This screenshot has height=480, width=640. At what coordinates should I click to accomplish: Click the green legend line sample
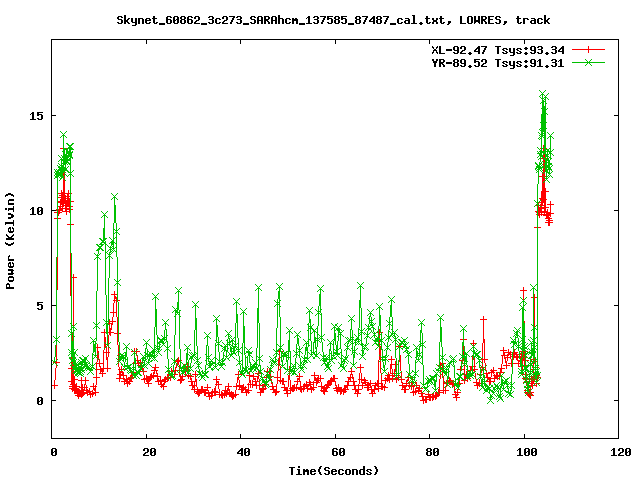[588, 62]
